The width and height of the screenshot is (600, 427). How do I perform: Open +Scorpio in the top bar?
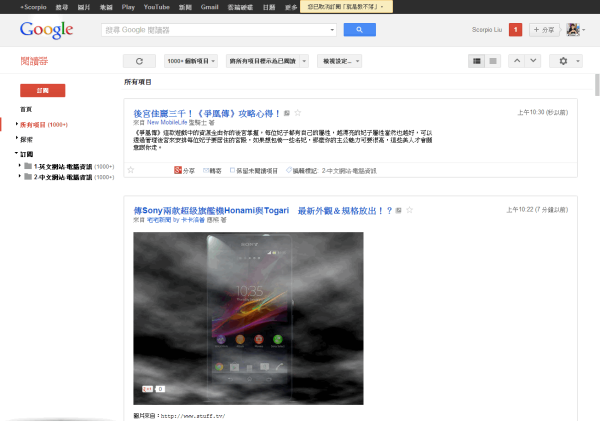pyautogui.click(x=33, y=7)
